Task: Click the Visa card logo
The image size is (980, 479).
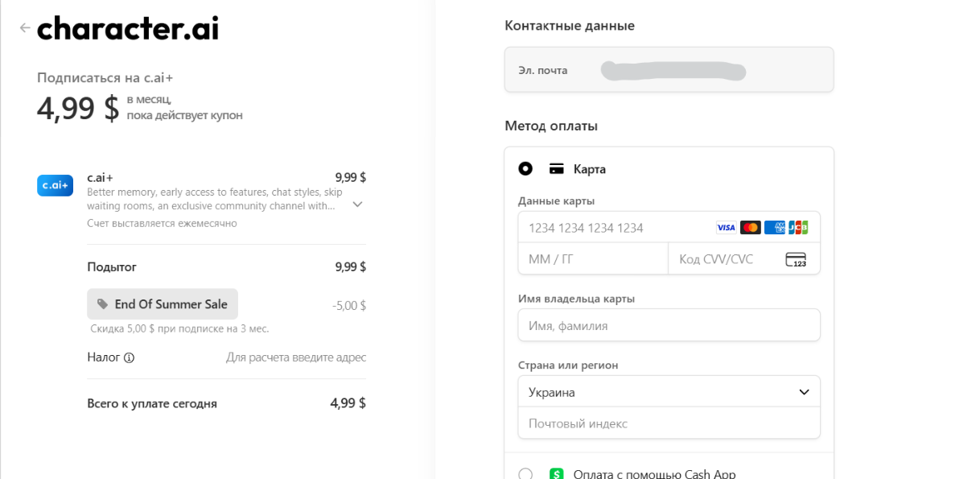Action: pos(726,228)
